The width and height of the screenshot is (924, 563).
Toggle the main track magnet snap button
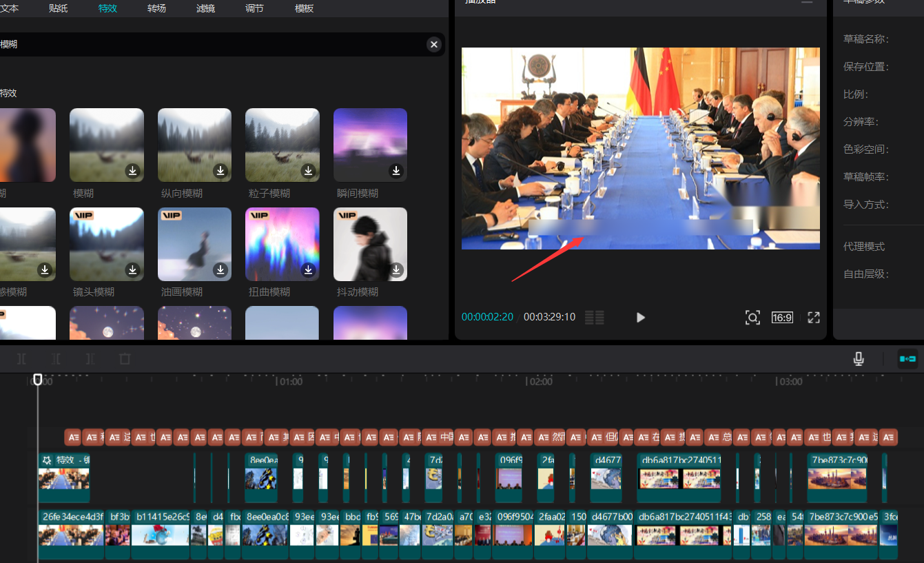(907, 359)
